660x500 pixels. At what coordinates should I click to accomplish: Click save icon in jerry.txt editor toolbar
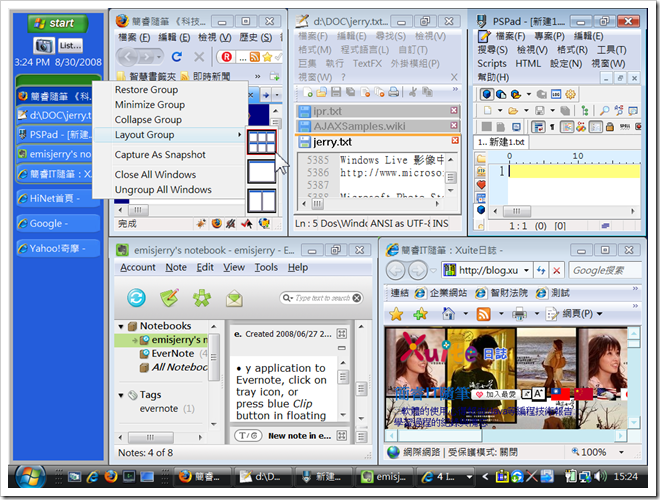click(x=336, y=92)
